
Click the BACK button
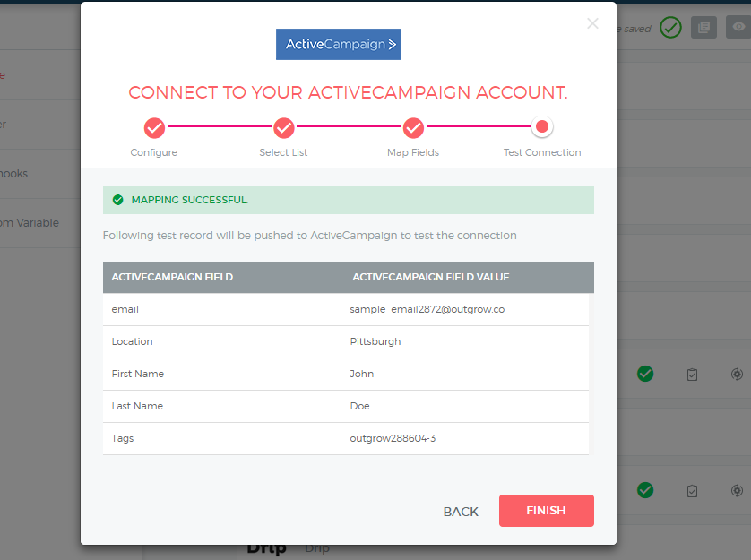tap(461, 512)
